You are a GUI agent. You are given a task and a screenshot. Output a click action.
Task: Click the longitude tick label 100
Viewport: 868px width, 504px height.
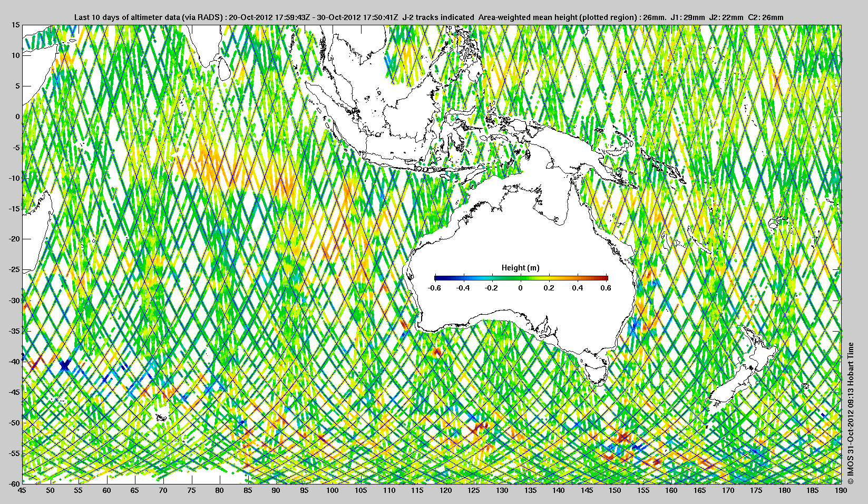point(333,490)
